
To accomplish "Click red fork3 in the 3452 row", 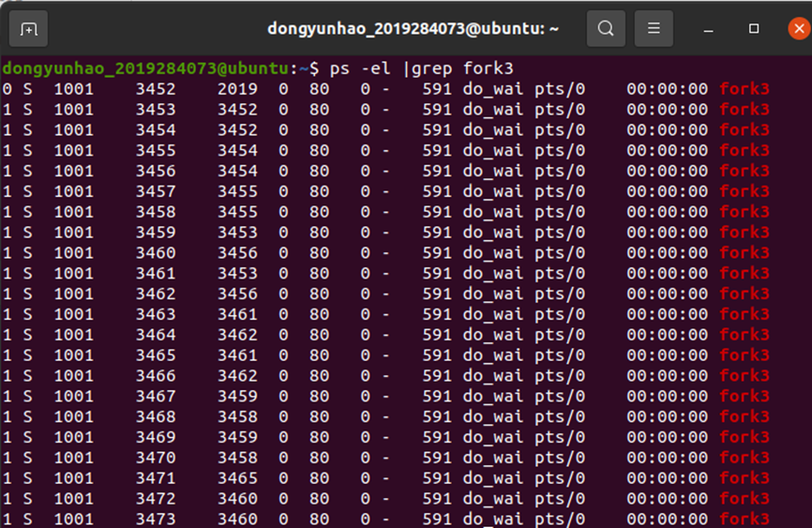I will click(744, 89).
